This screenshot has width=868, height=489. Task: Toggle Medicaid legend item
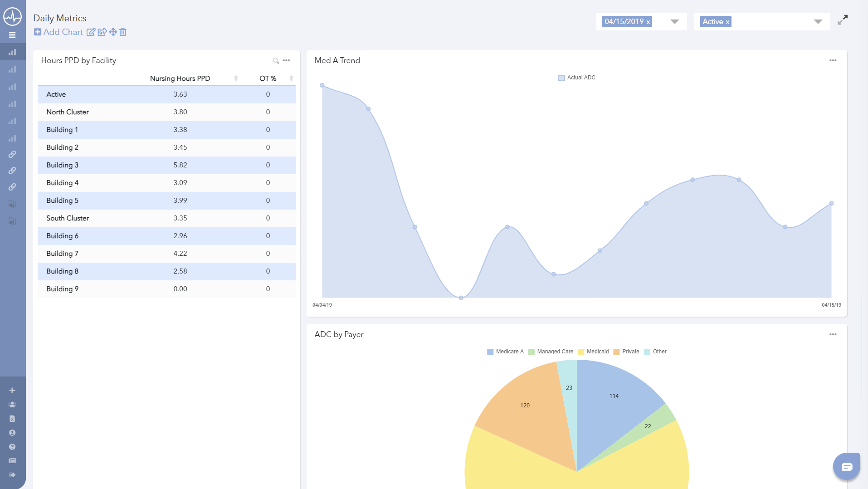pyautogui.click(x=593, y=352)
